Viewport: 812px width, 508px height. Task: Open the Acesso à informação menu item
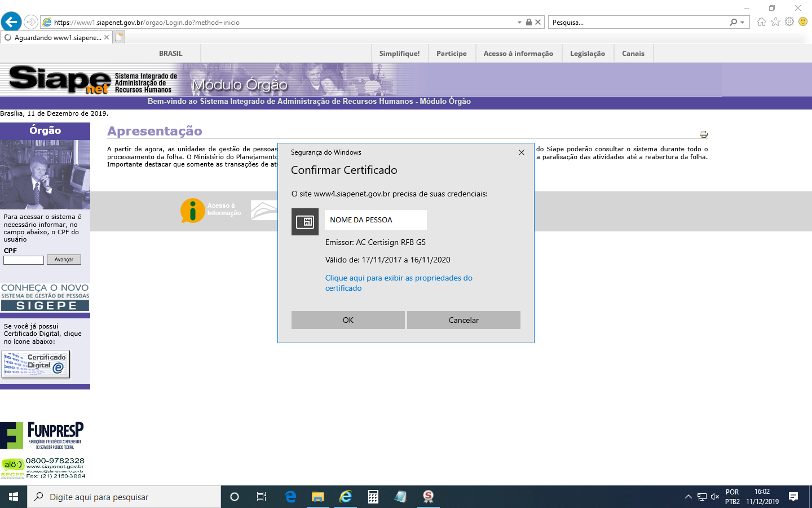518,54
